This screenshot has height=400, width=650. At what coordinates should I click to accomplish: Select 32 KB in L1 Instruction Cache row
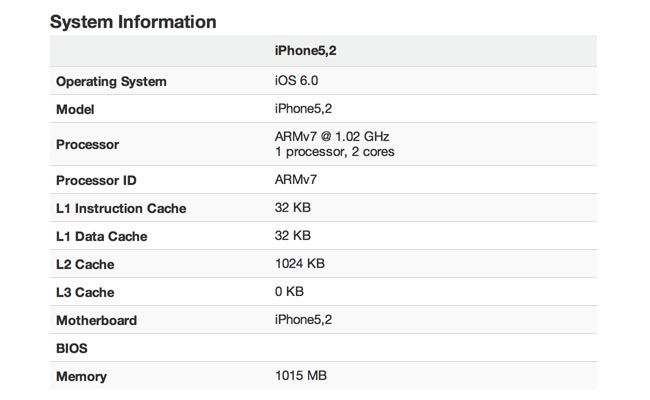(x=293, y=208)
